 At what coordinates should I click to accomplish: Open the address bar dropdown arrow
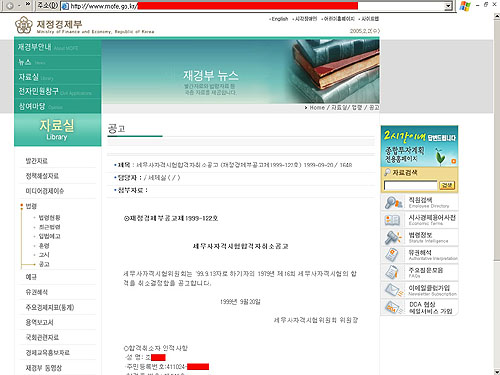tap(449, 6)
